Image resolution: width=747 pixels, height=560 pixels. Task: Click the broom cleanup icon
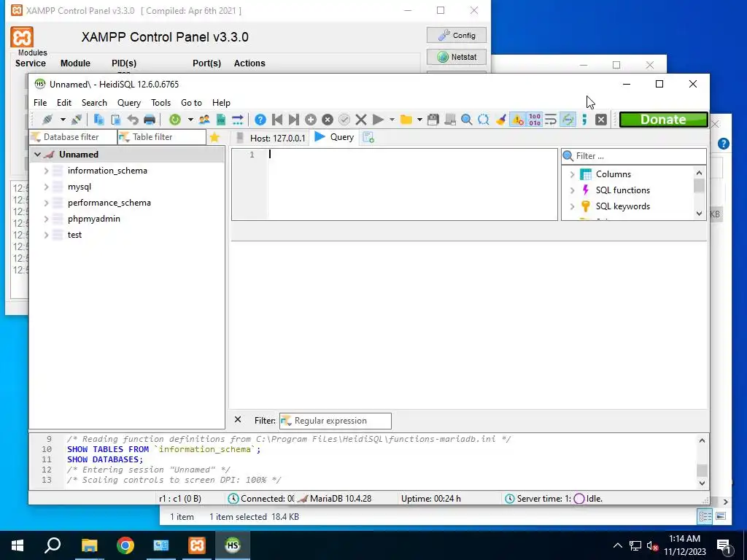click(x=500, y=120)
